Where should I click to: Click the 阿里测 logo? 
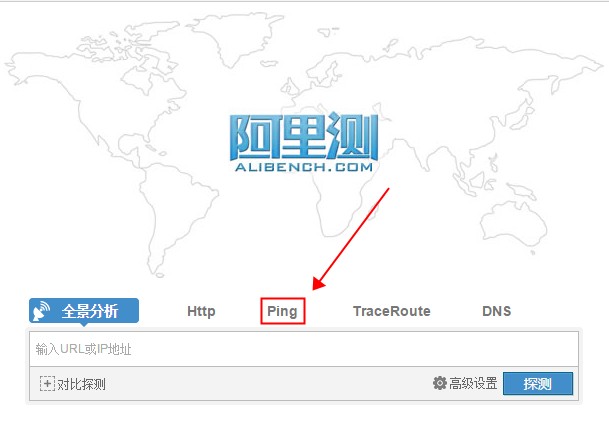pyautogui.click(x=303, y=136)
